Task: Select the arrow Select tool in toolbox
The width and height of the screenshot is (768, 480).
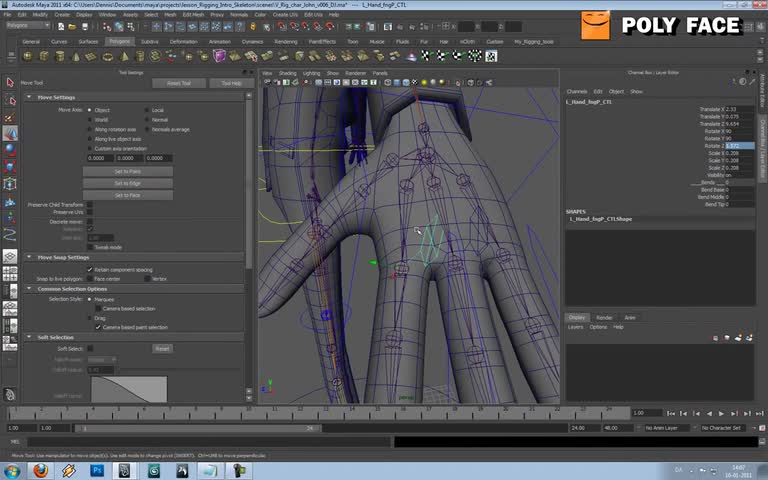Action: tap(10, 83)
